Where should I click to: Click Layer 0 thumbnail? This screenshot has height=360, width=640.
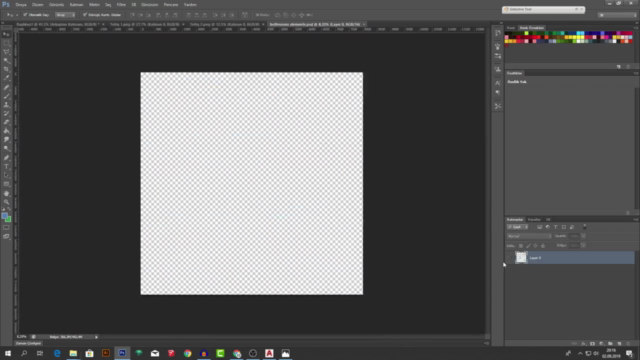[x=521, y=258]
